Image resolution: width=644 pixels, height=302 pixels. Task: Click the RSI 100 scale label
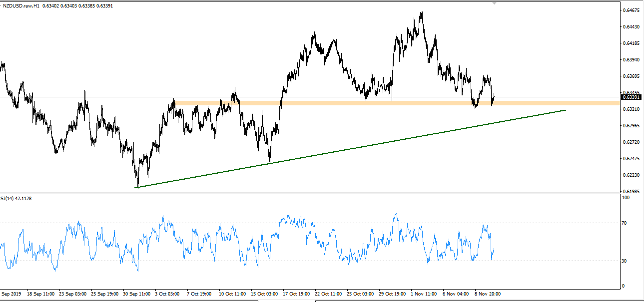point(625,198)
